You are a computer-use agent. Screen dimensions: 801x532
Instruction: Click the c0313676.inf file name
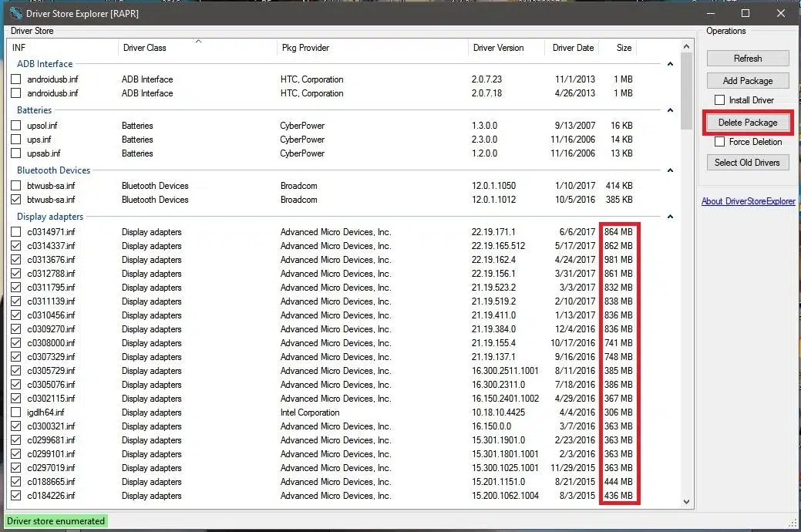click(51, 260)
